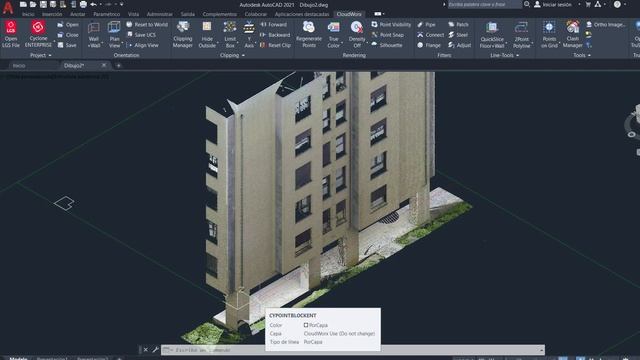The image size is (640, 360).
Task: Open the Autodesk App Store cart
Action: coord(588,4)
